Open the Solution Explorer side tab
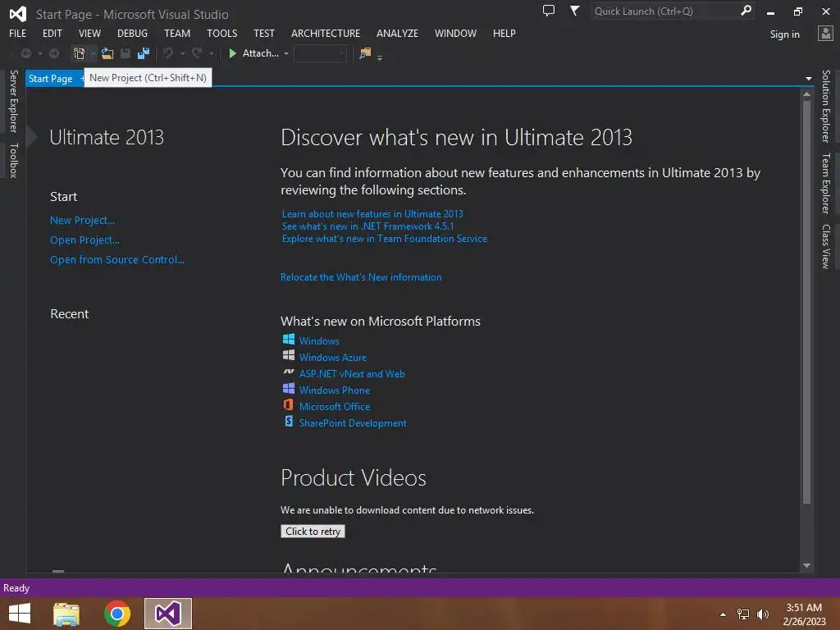840x630 pixels. (x=825, y=106)
